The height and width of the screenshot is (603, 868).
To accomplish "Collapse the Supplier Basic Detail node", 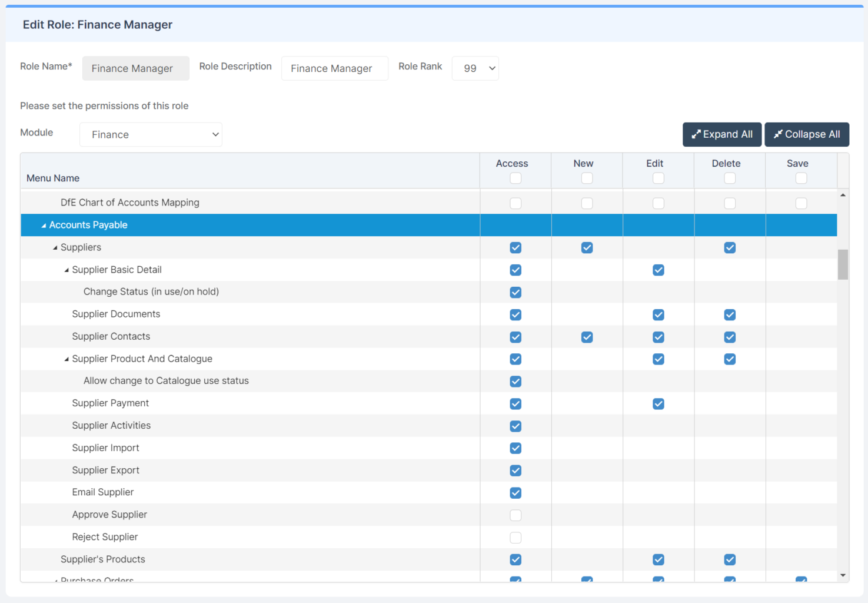I will click(66, 270).
